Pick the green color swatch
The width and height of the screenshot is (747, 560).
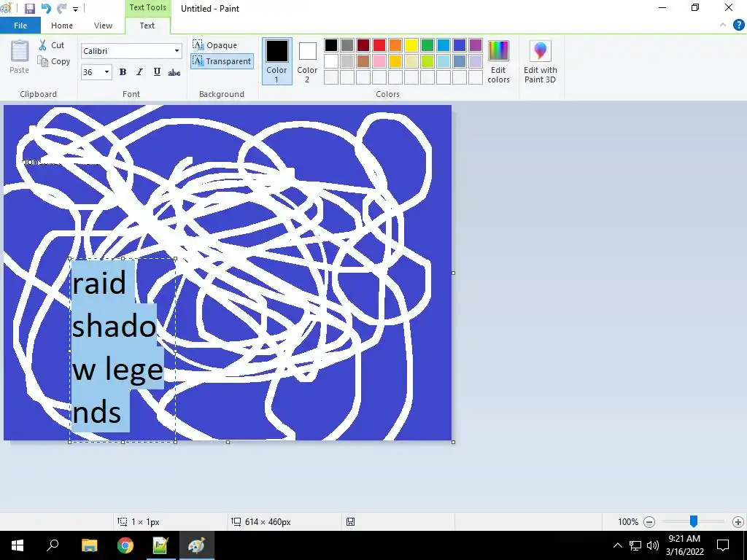pos(427,45)
